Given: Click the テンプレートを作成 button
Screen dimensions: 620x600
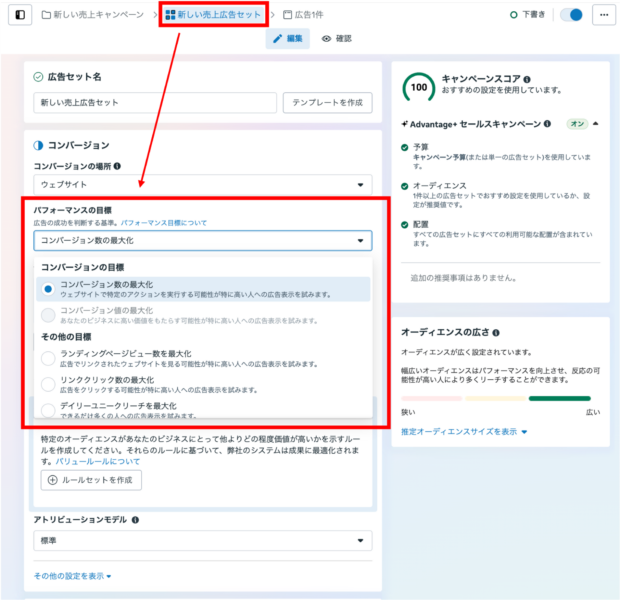Looking at the screenshot, I should pyautogui.click(x=328, y=103).
